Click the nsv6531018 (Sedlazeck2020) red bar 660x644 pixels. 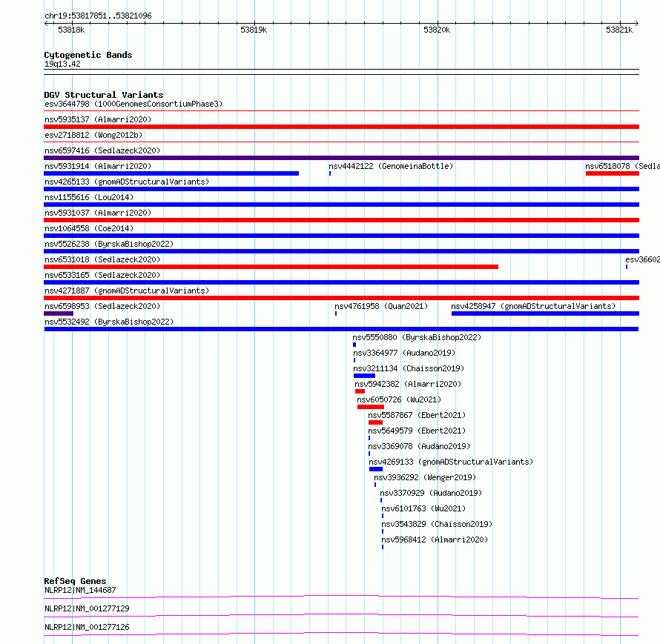tap(271, 267)
